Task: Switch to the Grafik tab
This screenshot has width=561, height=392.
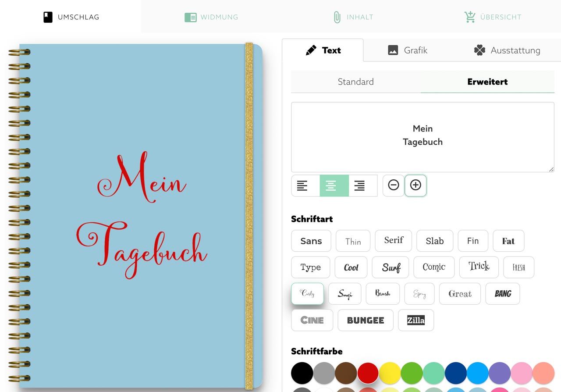Action: (408, 50)
